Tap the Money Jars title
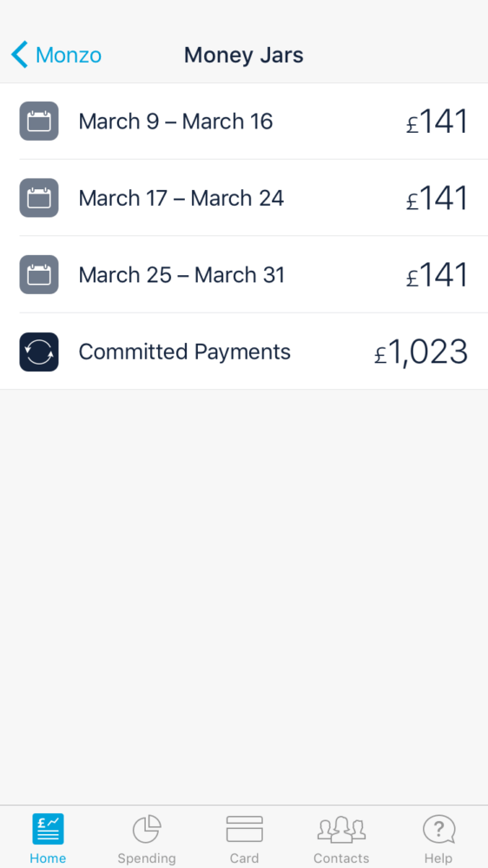488x868 pixels. point(244,56)
